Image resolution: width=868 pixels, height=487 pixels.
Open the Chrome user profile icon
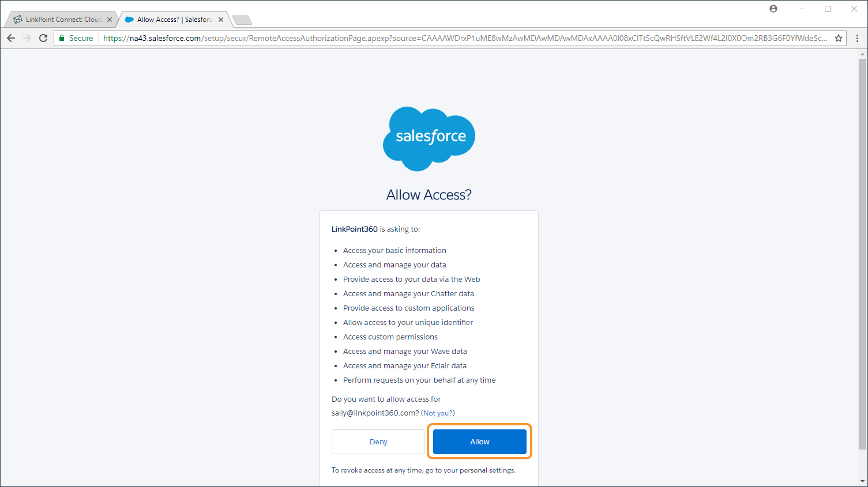coord(773,9)
